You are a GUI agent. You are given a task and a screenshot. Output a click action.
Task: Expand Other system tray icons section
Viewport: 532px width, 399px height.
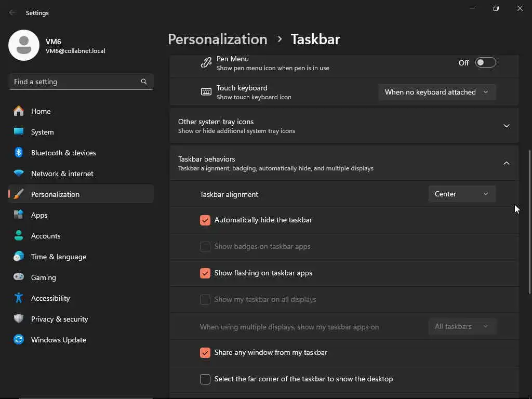coord(506,126)
